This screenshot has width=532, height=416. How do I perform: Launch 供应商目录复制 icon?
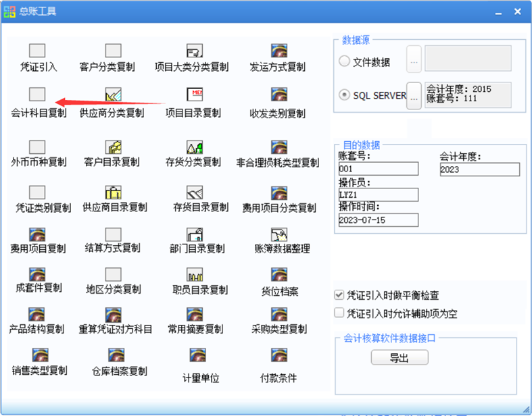coord(113,192)
